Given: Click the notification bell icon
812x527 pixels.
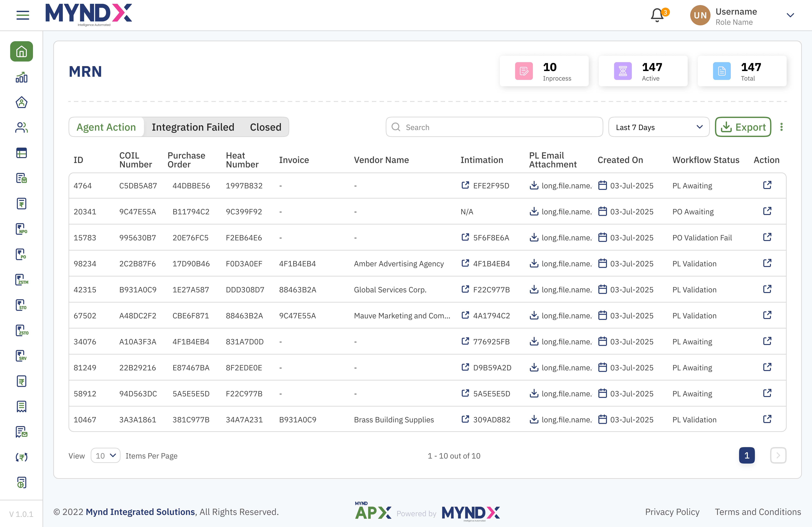Looking at the screenshot, I should [x=657, y=15].
